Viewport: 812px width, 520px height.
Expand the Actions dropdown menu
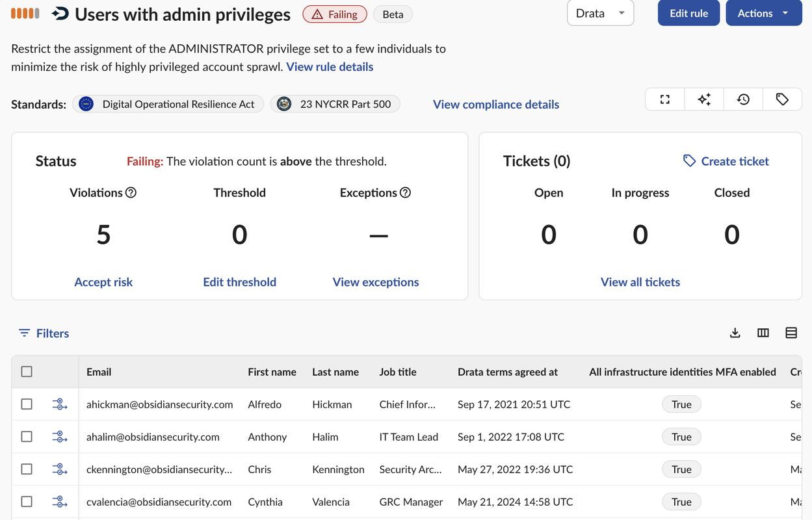pos(763,13)
